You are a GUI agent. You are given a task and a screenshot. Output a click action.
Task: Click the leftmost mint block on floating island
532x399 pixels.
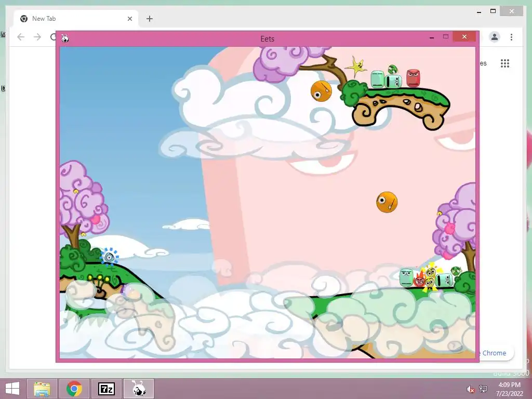click(377, 79)
